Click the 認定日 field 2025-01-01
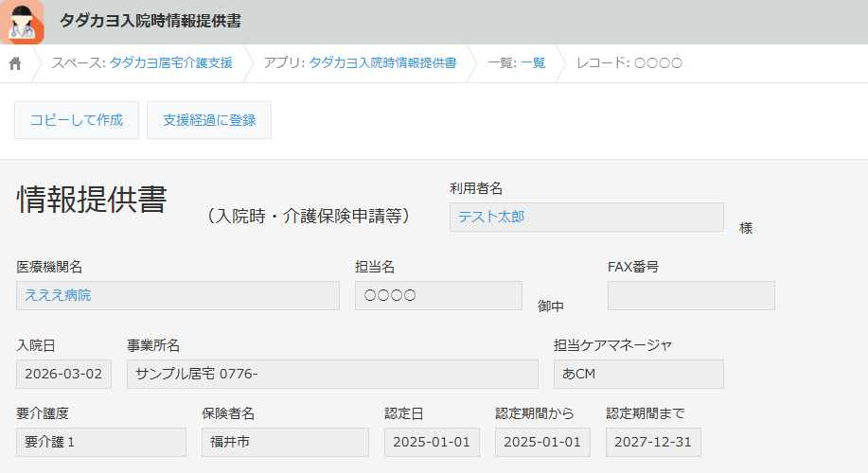Viewport: 868px width, 473px height. (x=432, y=442)
